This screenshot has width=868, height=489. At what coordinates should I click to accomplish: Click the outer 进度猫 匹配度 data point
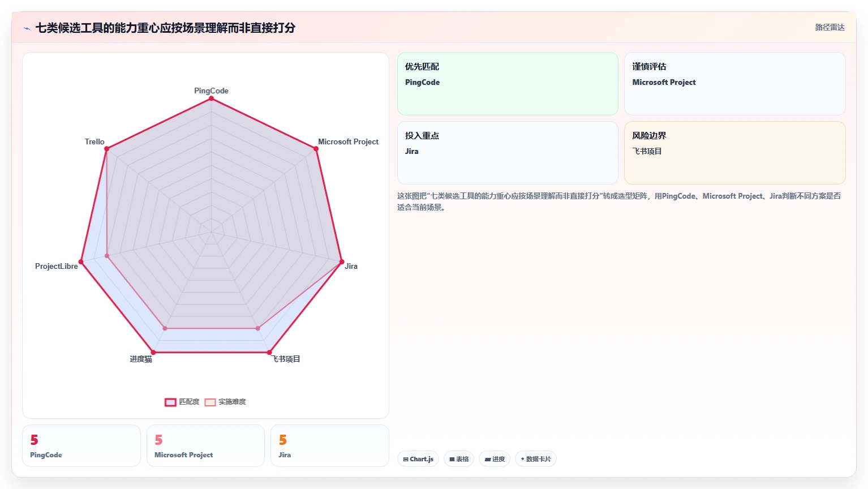click(153, 353)
